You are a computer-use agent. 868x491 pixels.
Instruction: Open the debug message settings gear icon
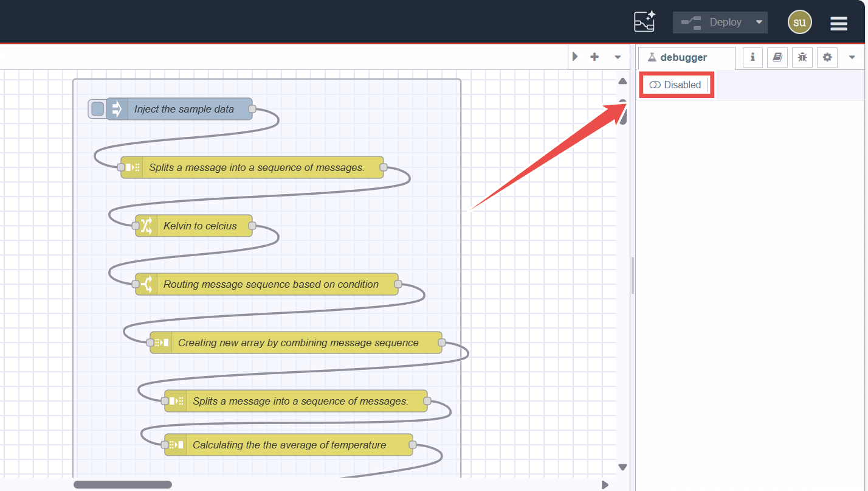[827, 57]
